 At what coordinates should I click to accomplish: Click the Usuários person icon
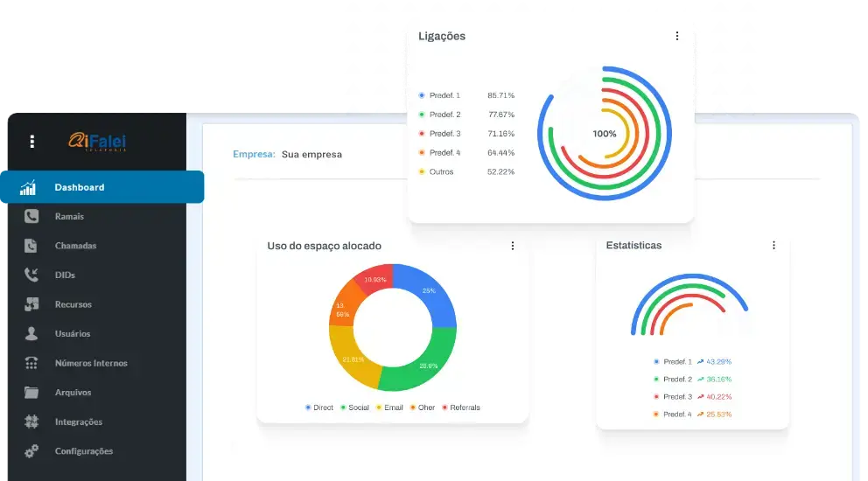31,334
